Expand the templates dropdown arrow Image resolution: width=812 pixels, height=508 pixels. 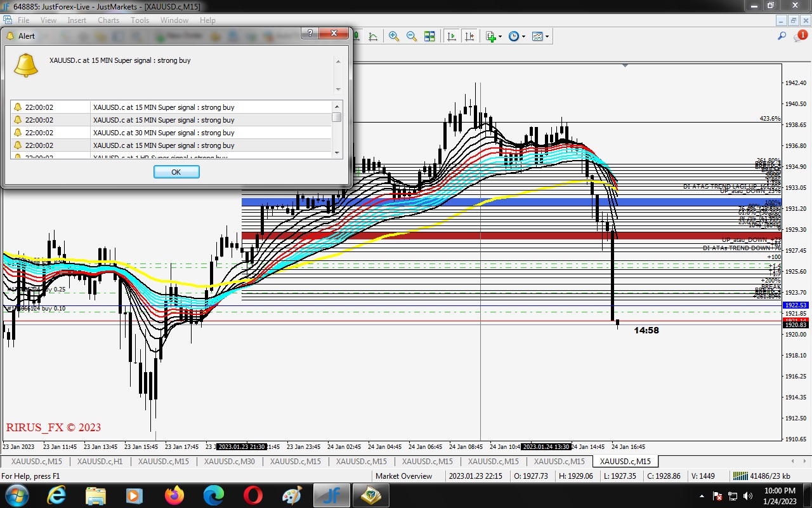547,37
